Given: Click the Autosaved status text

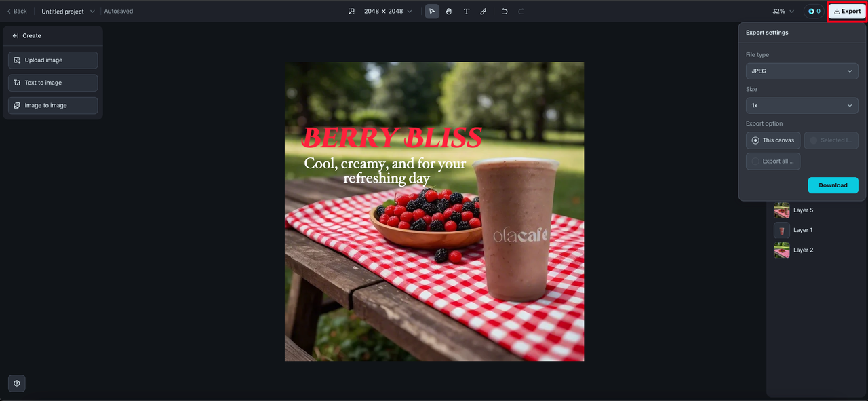Looking at the screenshot, I should tap(119, 12).
